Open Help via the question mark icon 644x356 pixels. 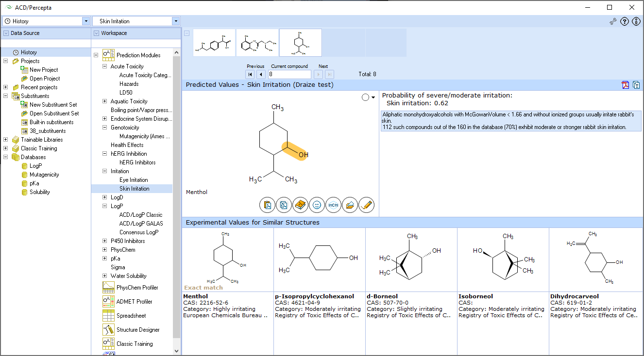pos(624,21)
